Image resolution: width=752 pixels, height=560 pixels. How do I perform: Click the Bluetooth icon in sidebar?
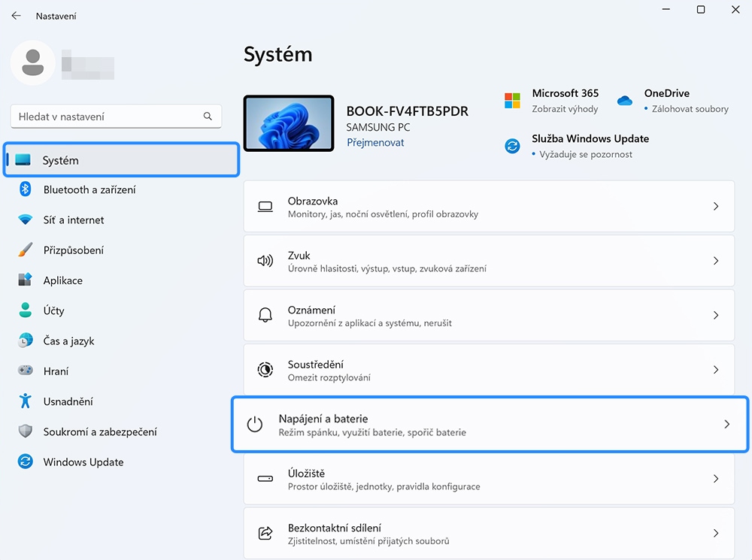coord(25,189)
